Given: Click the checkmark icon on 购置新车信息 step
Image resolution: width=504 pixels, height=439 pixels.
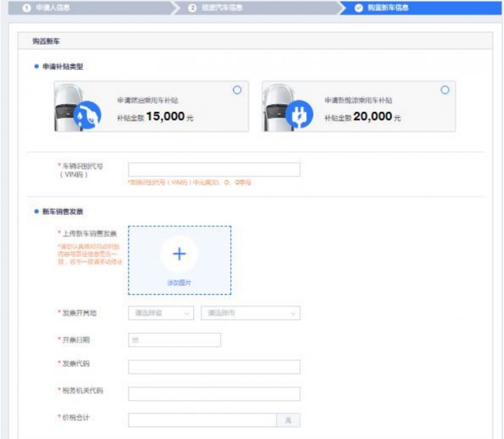Looking at the screenshot, I should 358,8.
